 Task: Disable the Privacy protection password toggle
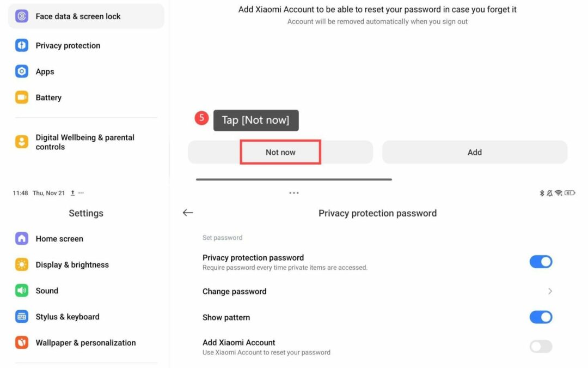541,262
